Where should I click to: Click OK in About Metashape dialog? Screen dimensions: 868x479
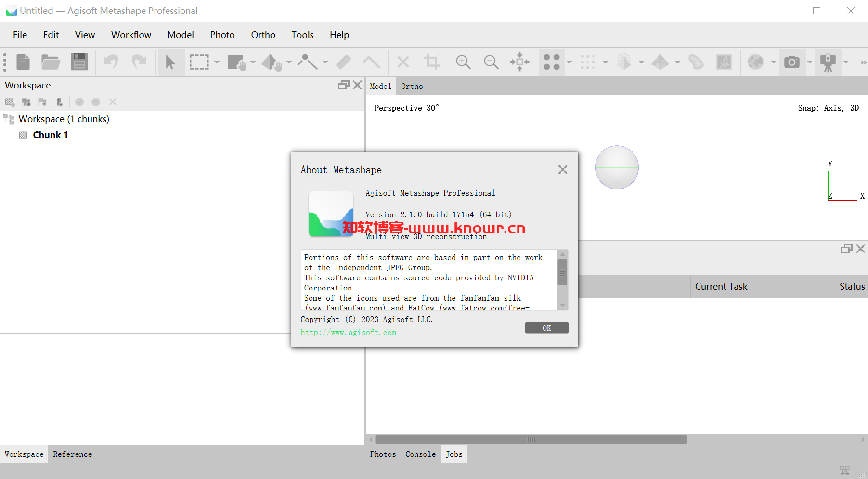click(x=546, y=328)
